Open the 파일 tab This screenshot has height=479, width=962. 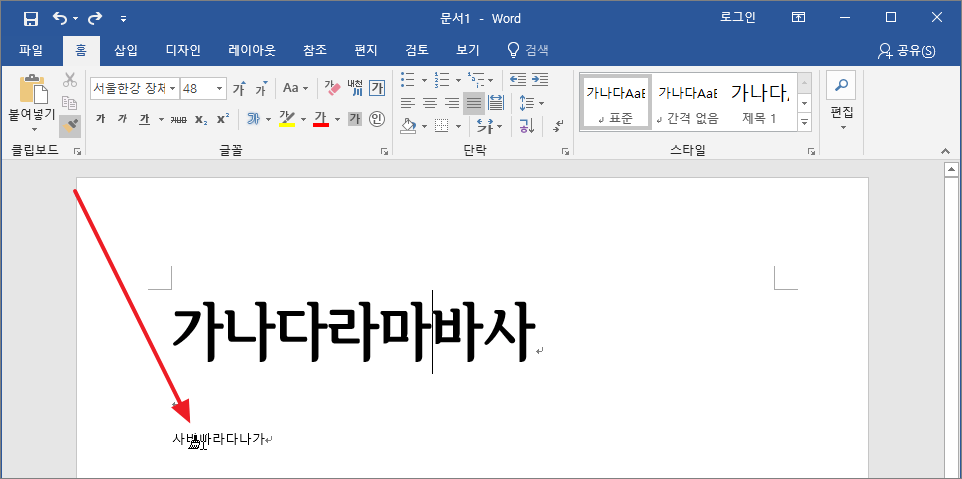31,50
